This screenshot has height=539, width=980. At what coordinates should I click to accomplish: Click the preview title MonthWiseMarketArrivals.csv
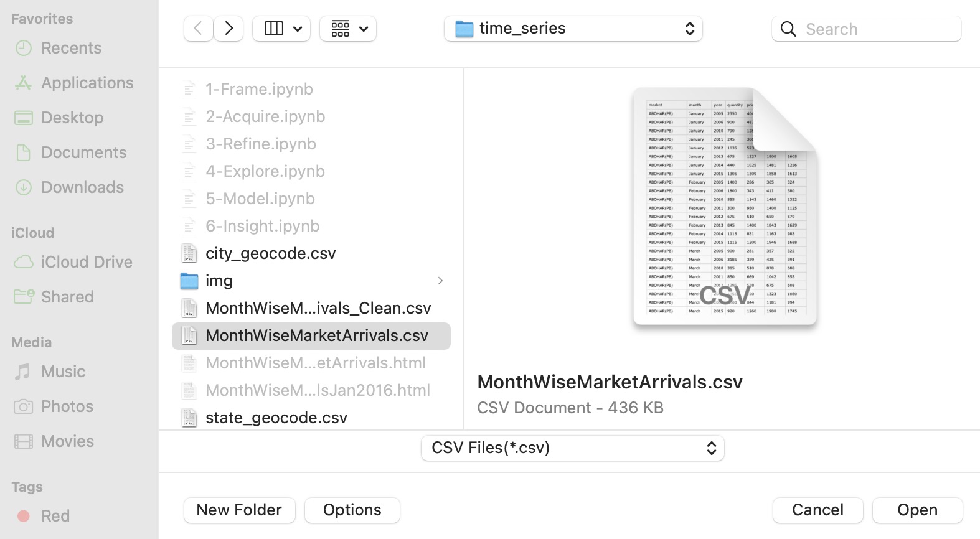610,382
